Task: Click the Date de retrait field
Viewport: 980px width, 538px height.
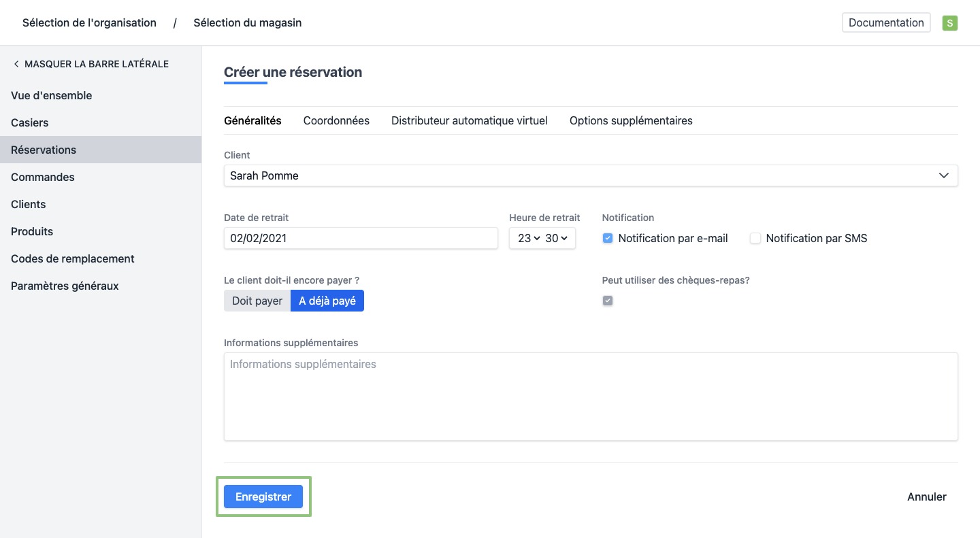Action: 361,238
